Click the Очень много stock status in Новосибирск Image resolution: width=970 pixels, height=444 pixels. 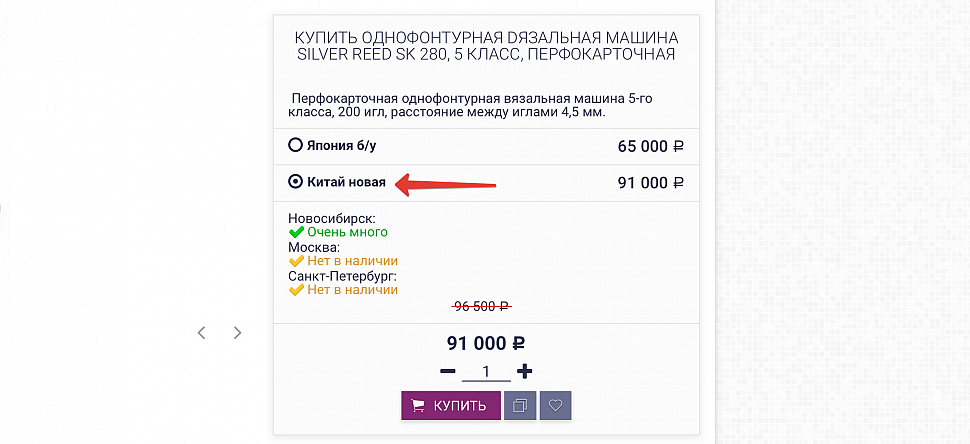(347, 233)
